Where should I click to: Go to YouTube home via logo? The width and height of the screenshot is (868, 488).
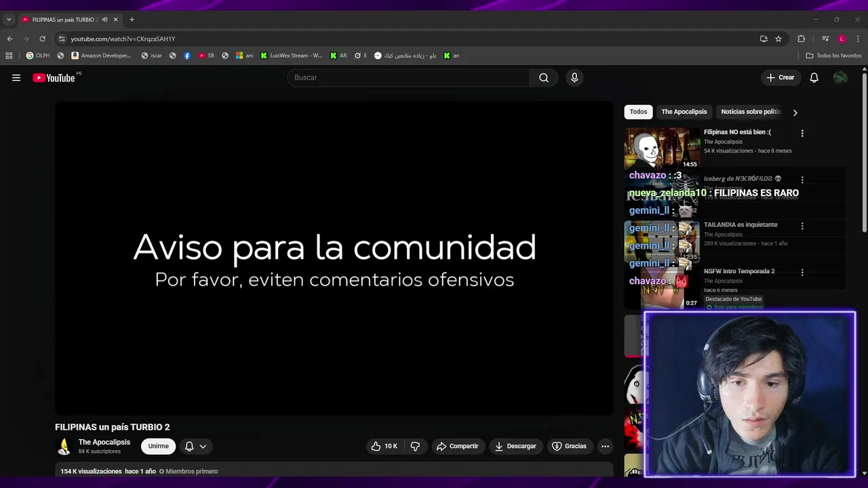coord(54,78)
